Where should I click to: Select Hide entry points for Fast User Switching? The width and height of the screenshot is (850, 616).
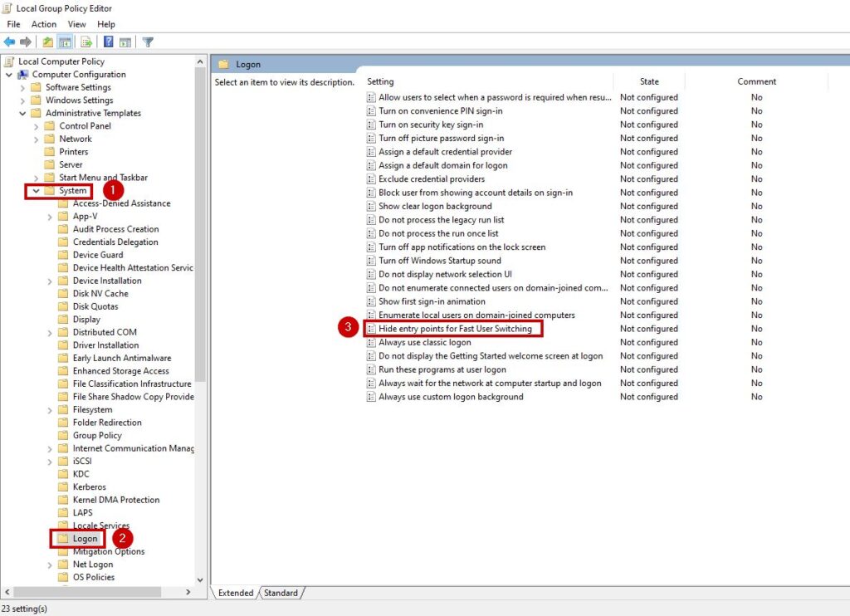point(455,329)
